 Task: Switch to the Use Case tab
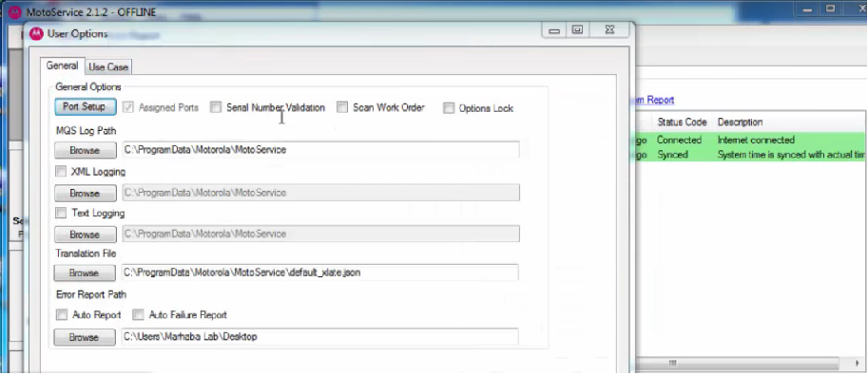coord(108,66)
